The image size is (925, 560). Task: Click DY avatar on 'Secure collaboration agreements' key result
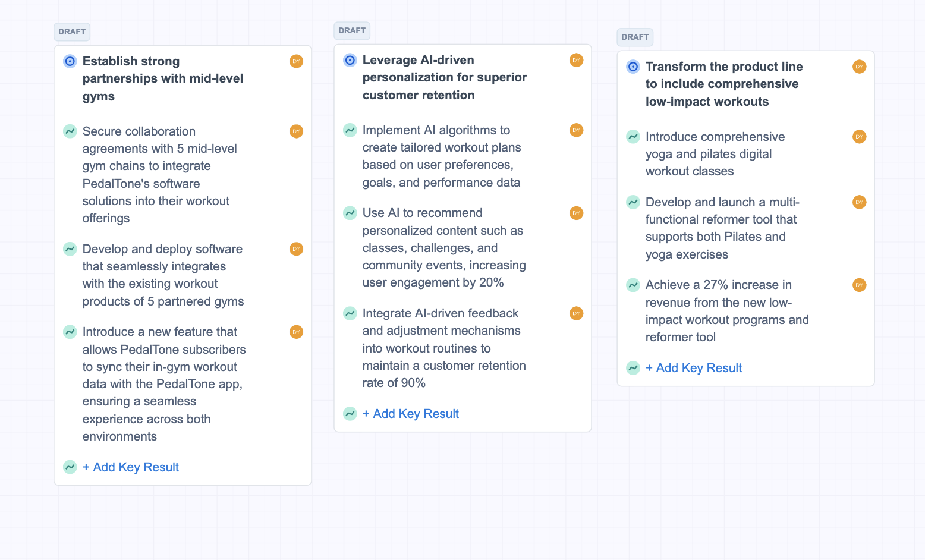point(296,131)
